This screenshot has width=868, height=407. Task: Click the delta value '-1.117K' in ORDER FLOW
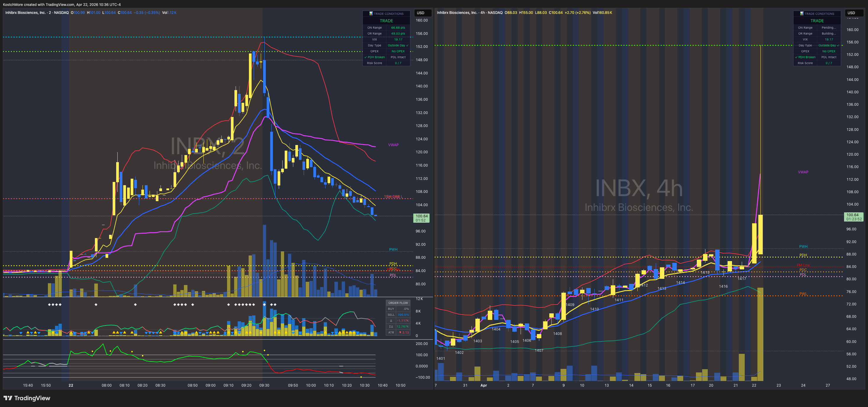click(403, 320)
